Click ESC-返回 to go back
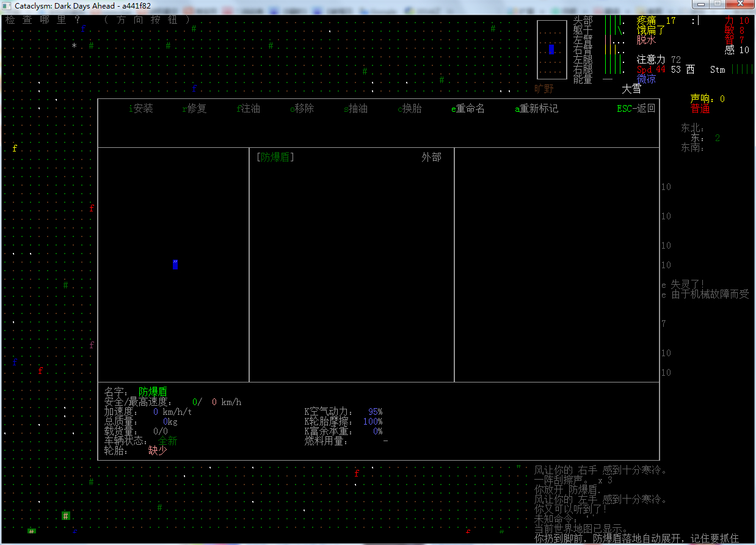Screen dimensions: 756x545 click(x=636, y=109)
